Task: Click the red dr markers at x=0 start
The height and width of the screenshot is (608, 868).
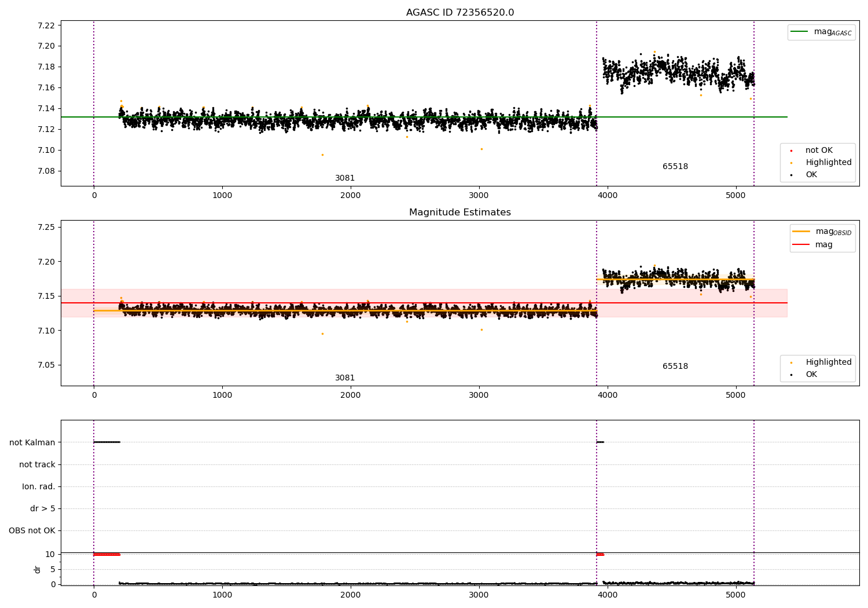Action: pyautogui.click(x=106, y=555)
